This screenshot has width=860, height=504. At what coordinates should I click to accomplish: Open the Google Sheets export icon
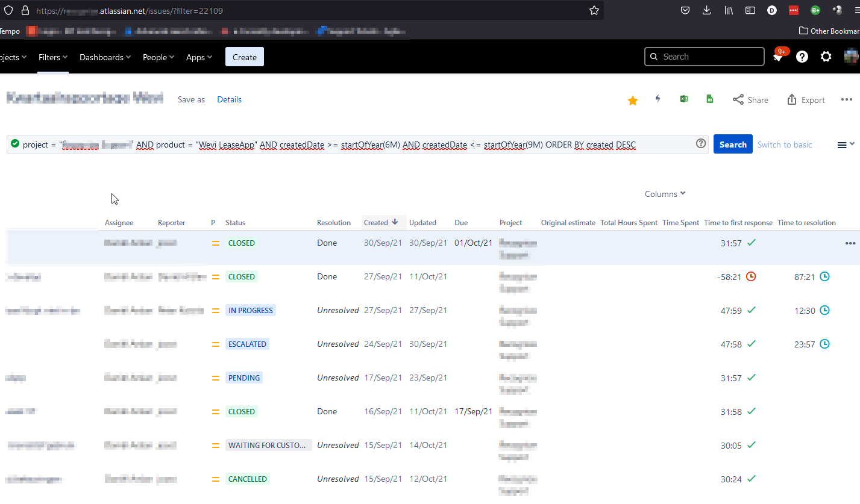pyautogui.click(x=709, y=99)
